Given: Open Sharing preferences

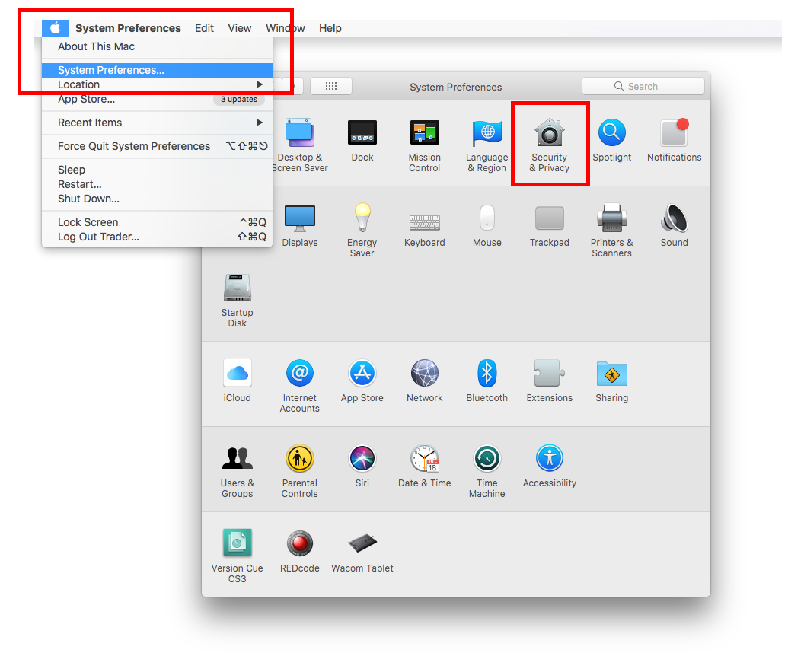Looking at the screenshot, I should [x=611, y=381].
